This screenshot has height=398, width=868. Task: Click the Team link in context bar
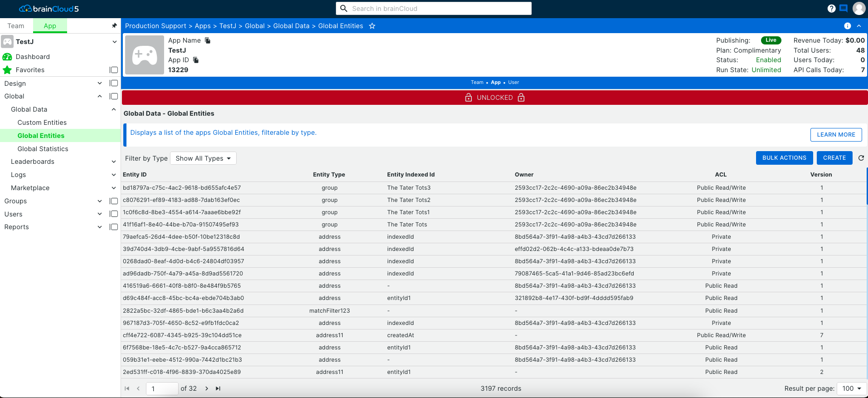pos(477,83)
